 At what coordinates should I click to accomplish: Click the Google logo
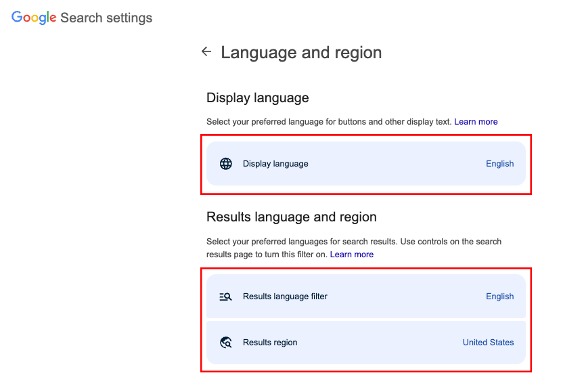point(34,18)
